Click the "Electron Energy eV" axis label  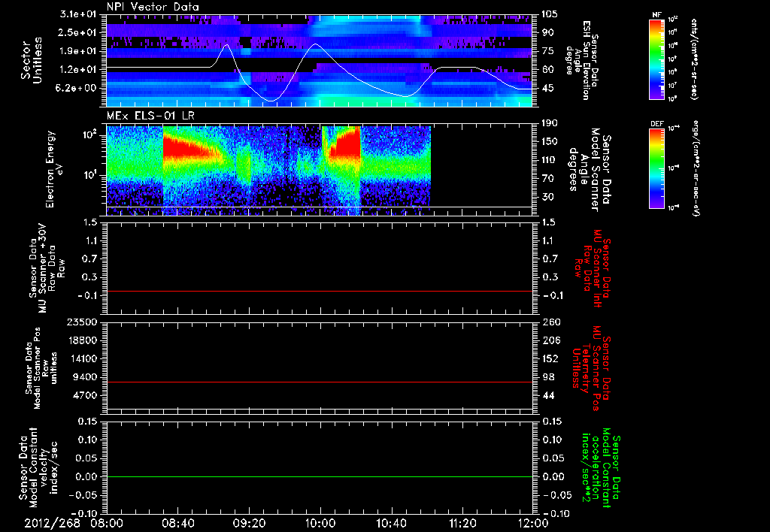coord(55,169)
